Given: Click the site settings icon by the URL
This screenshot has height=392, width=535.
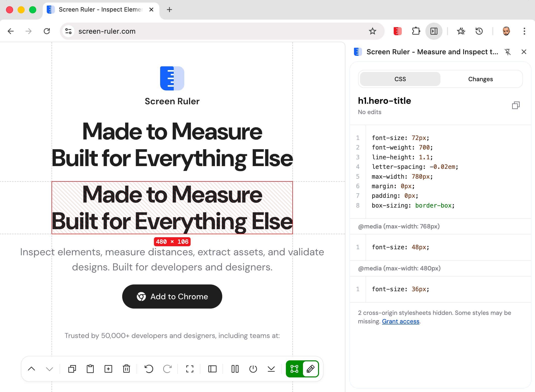Looking at the screenshot, I should pos(68,31).
